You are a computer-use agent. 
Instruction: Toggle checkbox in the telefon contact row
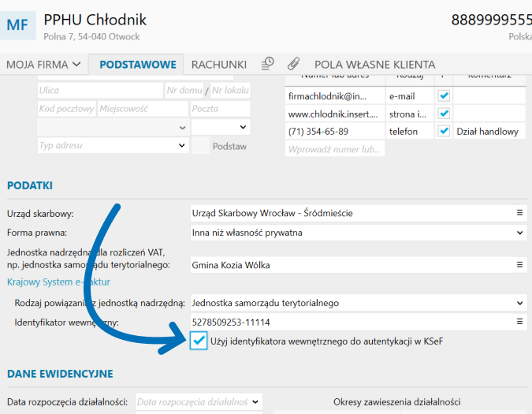[444, 132]
